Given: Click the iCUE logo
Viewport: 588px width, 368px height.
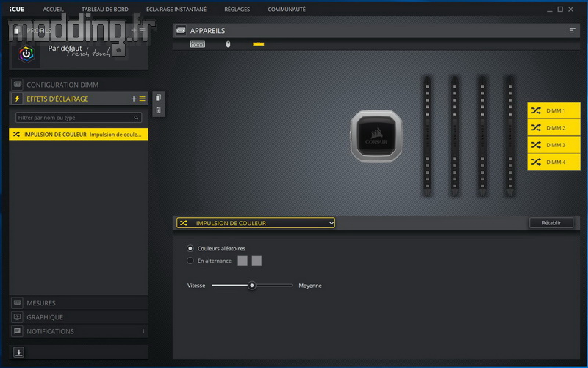Looking at the screenshot, I should click(x=17, y=9).
